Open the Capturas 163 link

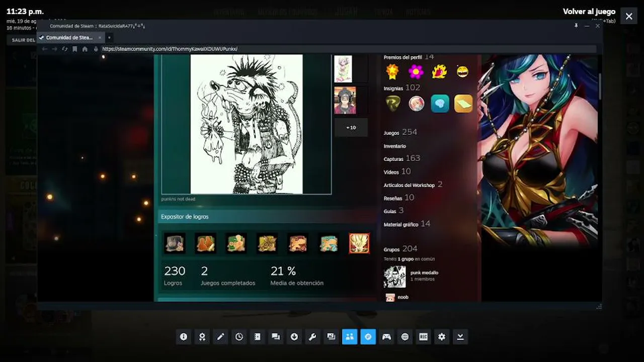(x=402, y=158)
